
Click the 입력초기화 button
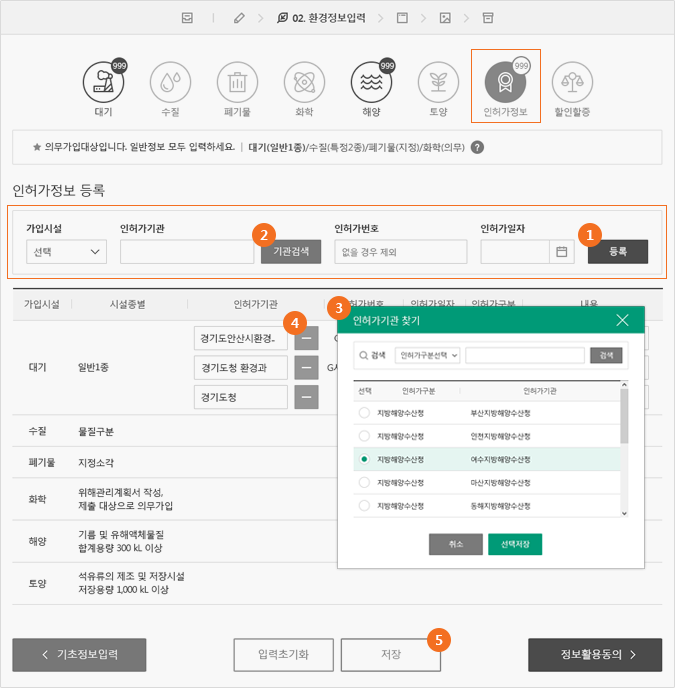[x=284, y=655]
